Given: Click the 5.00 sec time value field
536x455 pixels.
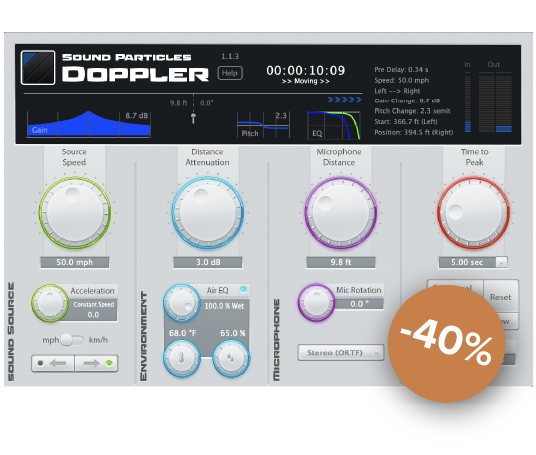Looking at the screenshot, I should click(x=467, y=262).
